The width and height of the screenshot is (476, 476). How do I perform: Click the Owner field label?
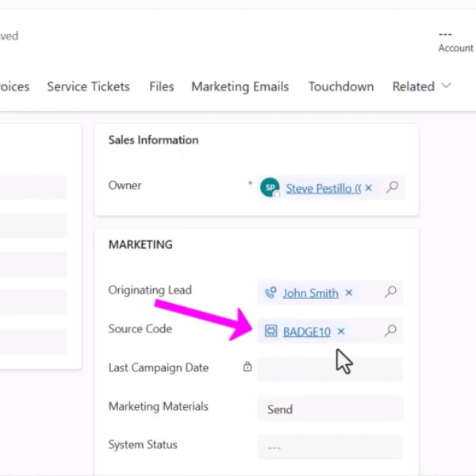tap(125, 185)
